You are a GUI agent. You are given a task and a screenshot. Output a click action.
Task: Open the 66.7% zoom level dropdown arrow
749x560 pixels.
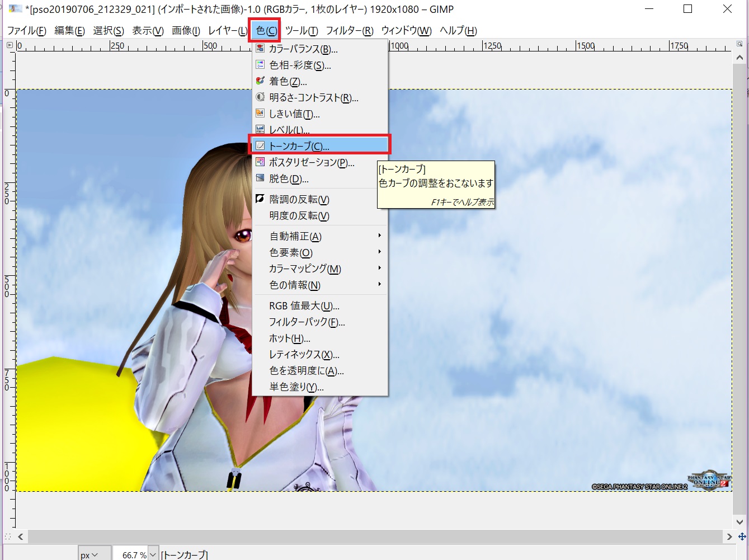(x=153, y=554)
